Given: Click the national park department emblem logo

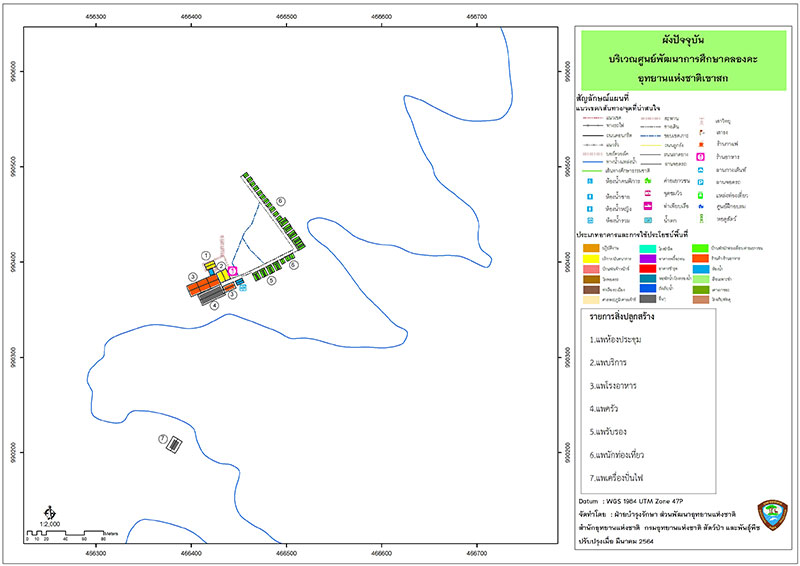Looking at the screenshot, I should pos(772,515).
